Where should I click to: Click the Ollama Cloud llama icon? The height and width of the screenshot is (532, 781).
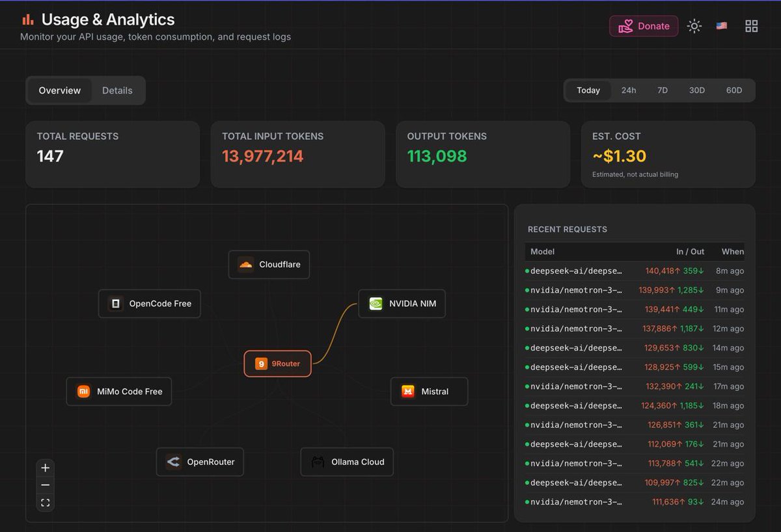[x=318, y=462]
